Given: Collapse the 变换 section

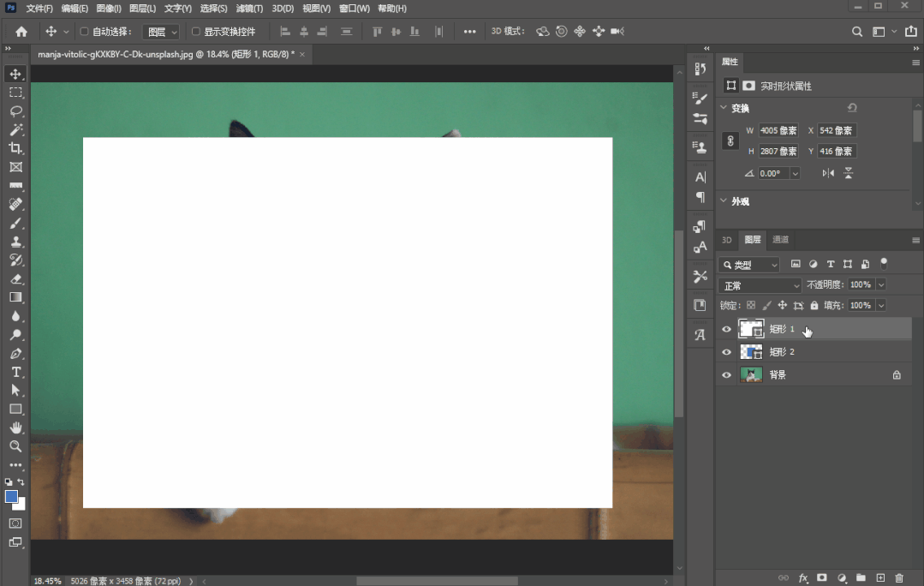Looking at the screenshot, I should click(x=724, y=108).
